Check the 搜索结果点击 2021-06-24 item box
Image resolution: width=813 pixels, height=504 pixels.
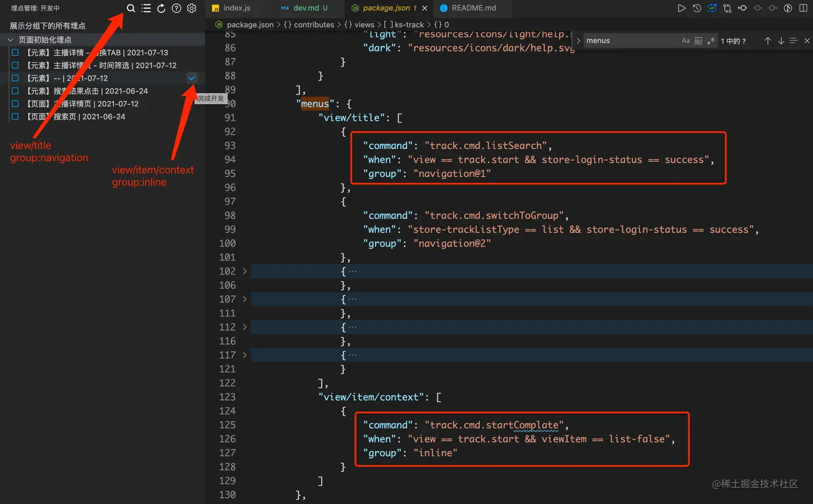pyautogui.click(x=15, y=91)
